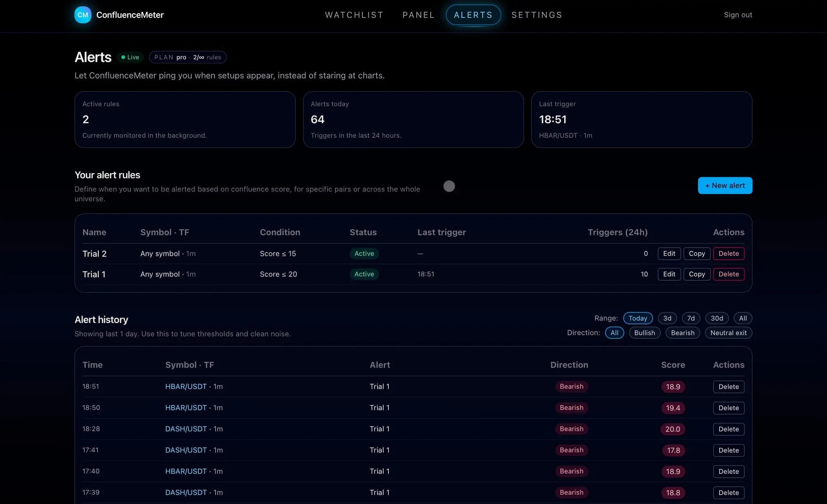Open HBAR/USDT link in 18:51 row
Screen dimensions: 827x504
pos(186,386)
